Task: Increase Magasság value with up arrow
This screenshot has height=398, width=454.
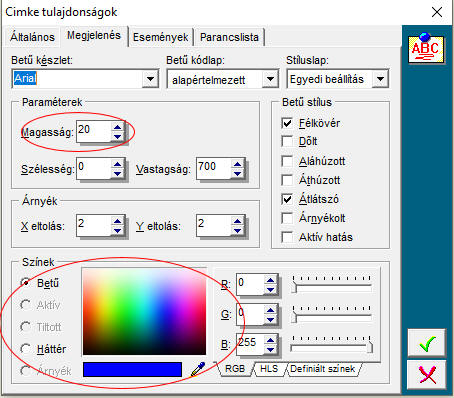Action: [117, 127]
